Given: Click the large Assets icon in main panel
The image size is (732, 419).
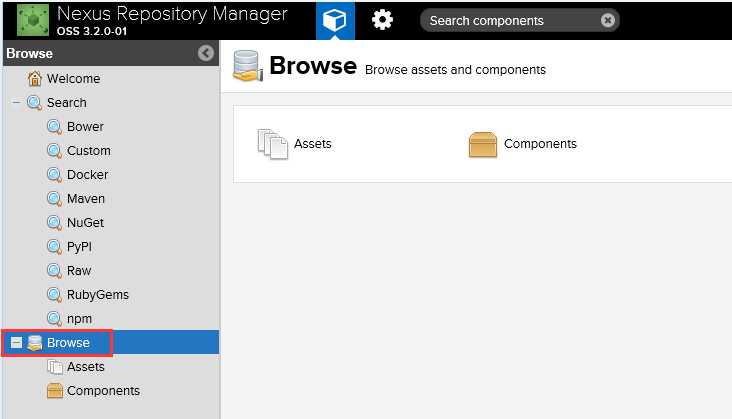Looking at the screenshot, I should click(x=273, y=144).
